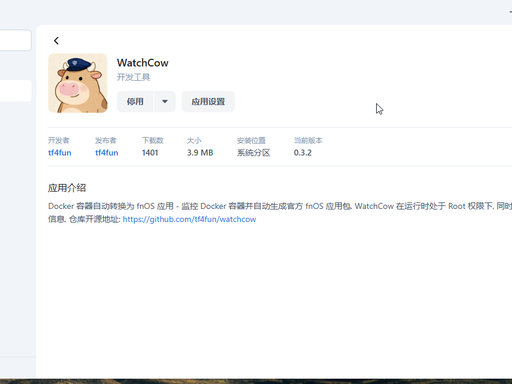
Task: Go back with the left chevron arrow
Action: [x=56, y=41]
